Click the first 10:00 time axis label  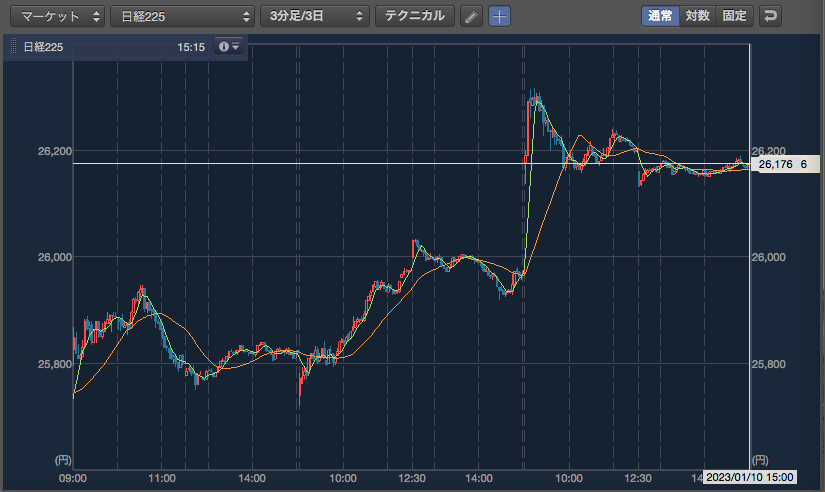343,478
